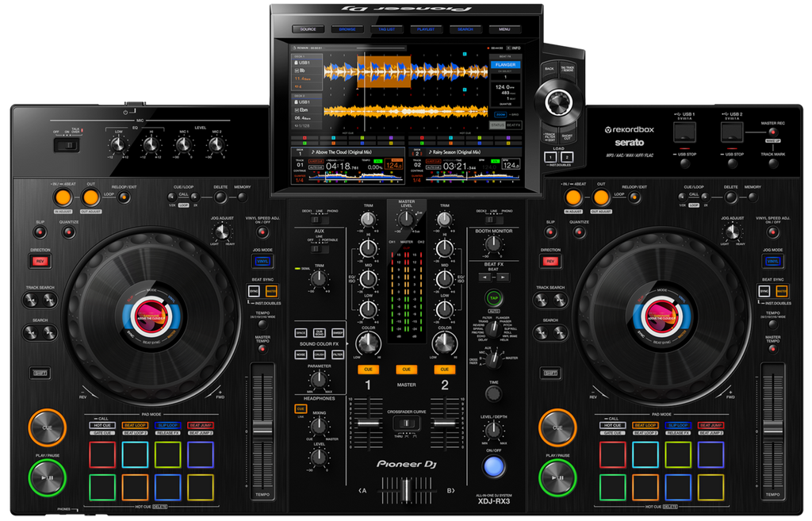Screen dimensions: 812x521
Task: Tap the red top-left performance pad on deck 1
Action: point(102,454)
